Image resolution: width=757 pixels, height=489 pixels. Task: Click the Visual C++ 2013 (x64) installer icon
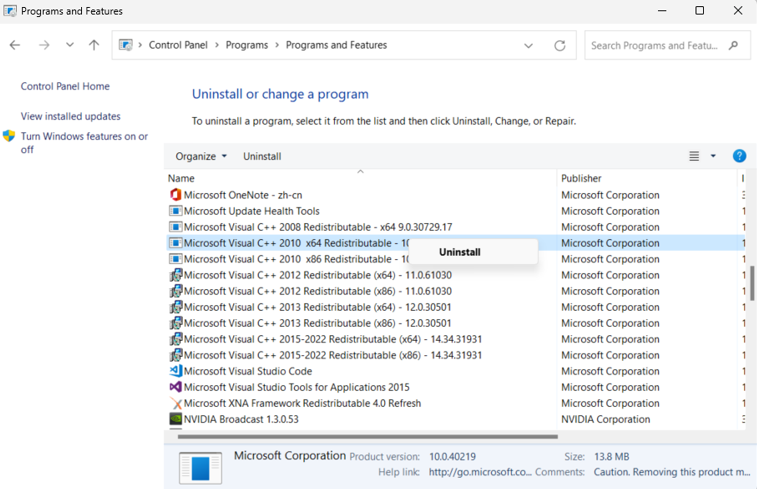[176, 307]
